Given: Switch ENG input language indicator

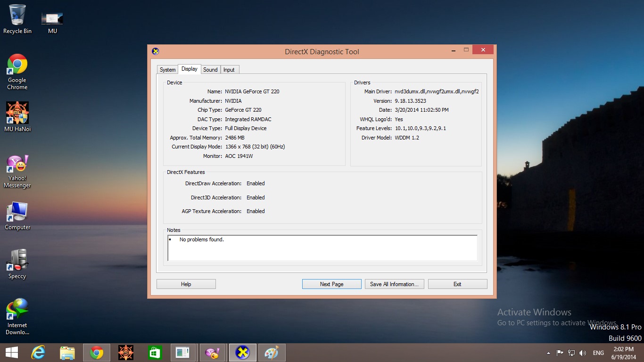Looking at the screenshot, I should click(x=598, y=353).
